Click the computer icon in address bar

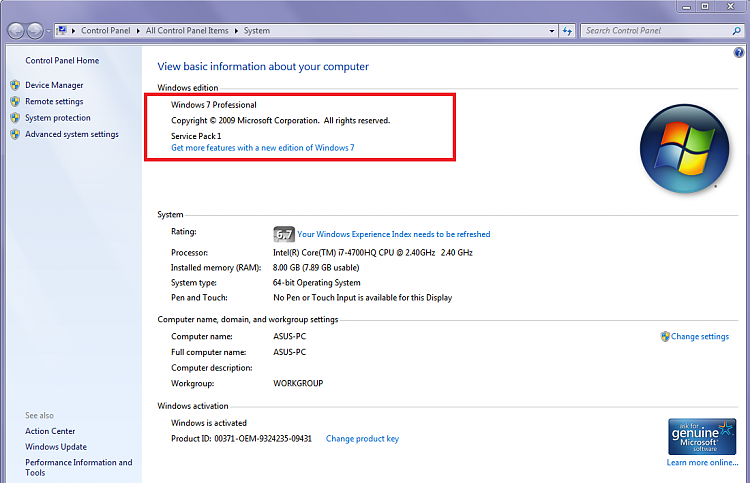click(x=61, y=31)
